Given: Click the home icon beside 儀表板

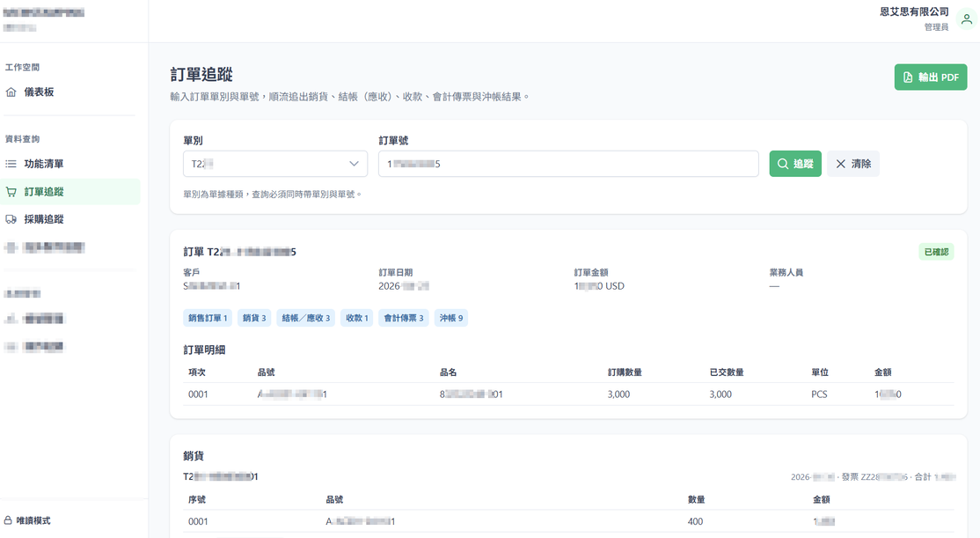Looking at the screenshot, I should tap(11, 92).
